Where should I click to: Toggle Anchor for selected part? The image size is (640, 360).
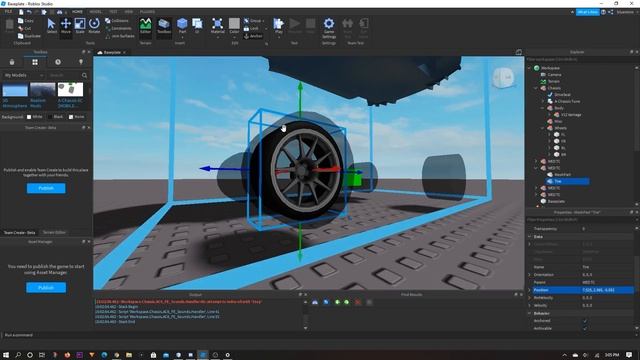click(x=253, y=36)
